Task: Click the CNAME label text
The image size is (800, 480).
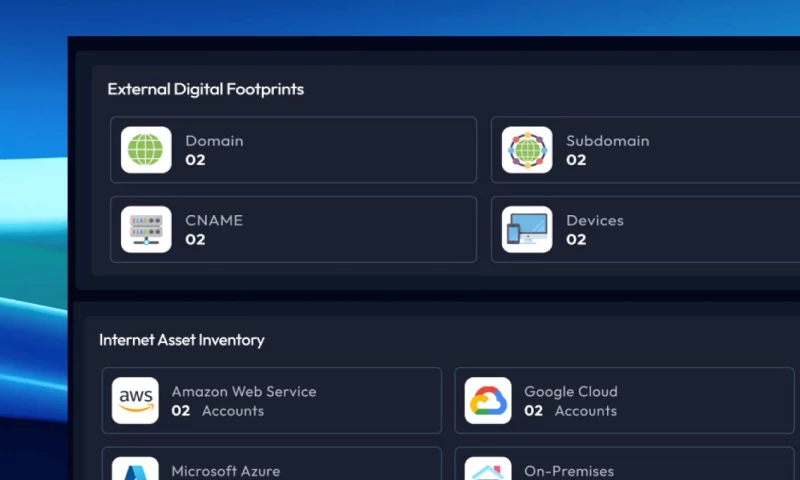Action: pos(214,220)
